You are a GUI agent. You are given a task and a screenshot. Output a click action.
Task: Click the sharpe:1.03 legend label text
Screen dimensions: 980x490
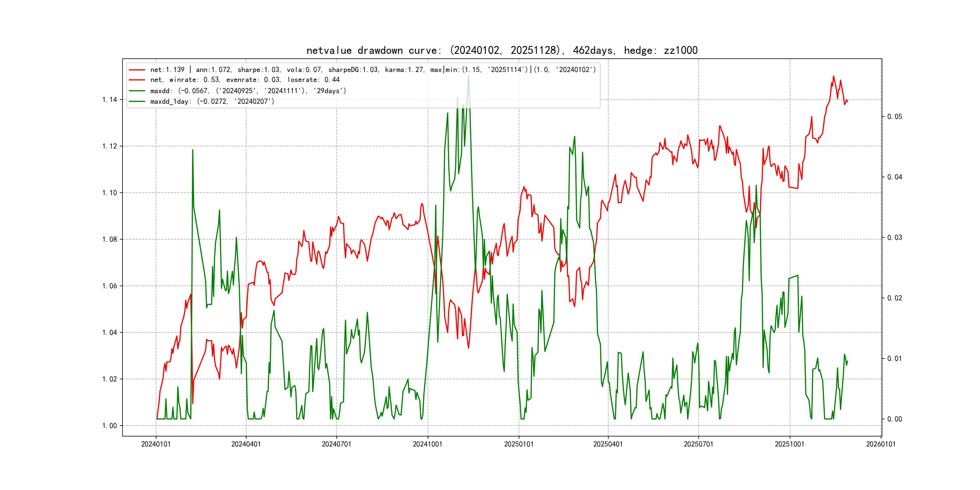(x=259, y=70)
